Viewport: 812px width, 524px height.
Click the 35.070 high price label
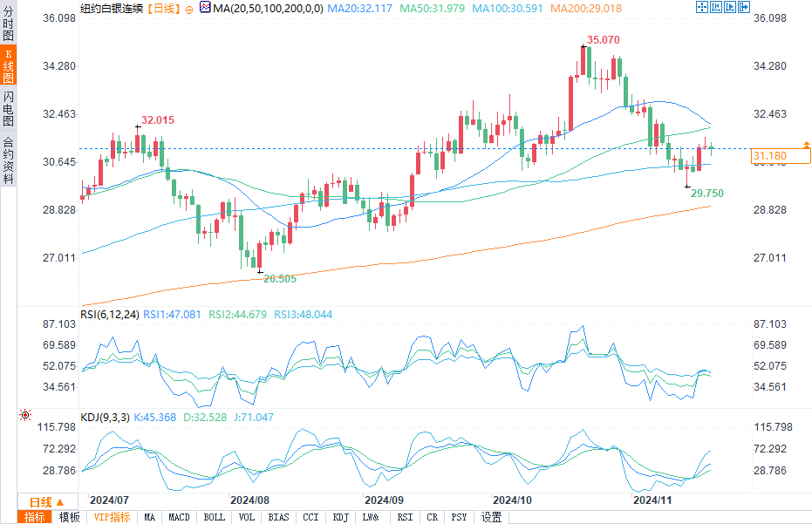[604, 40]
